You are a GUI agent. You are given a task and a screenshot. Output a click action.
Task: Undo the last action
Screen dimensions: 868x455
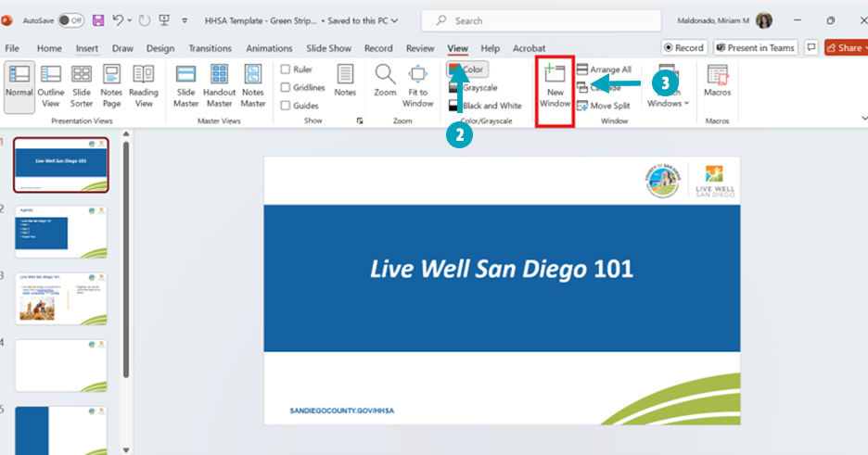click(x=118, y=20)
